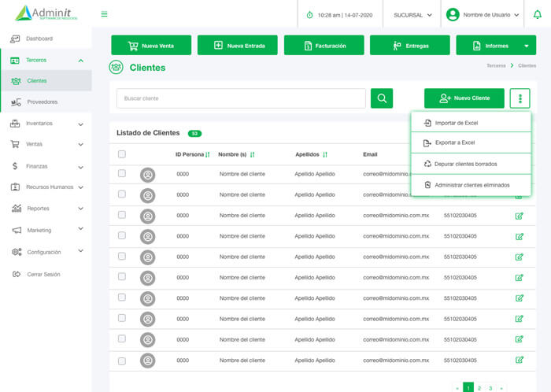Check the select-all header checkbox

[x=122, y=154]
